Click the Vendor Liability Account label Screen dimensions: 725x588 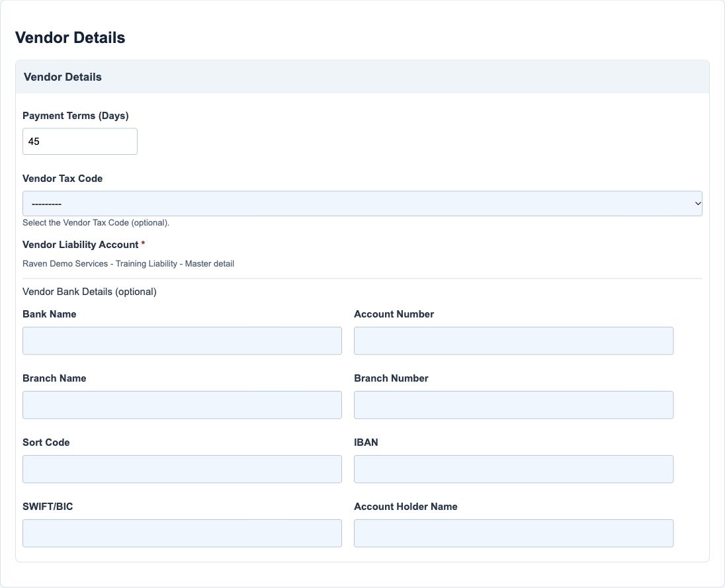(84, 245)
